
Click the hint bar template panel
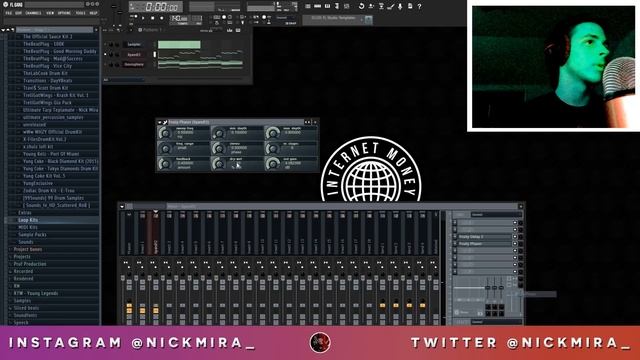click(x=337, y=19)
